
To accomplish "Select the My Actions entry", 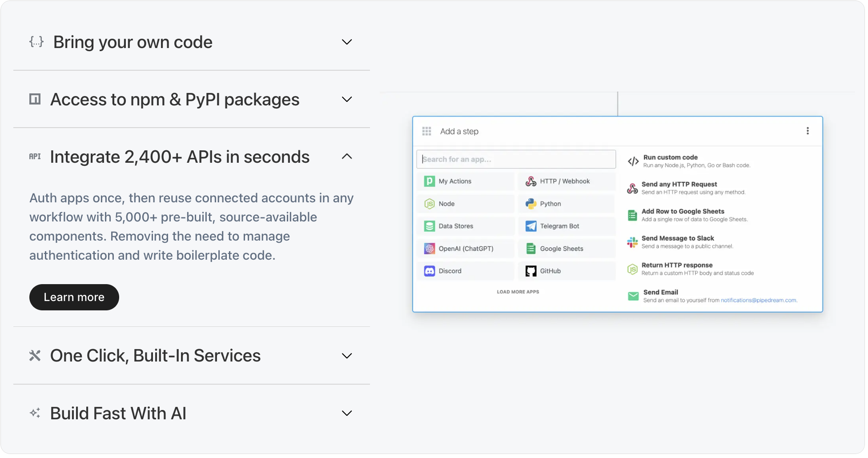I will (455, 182).
